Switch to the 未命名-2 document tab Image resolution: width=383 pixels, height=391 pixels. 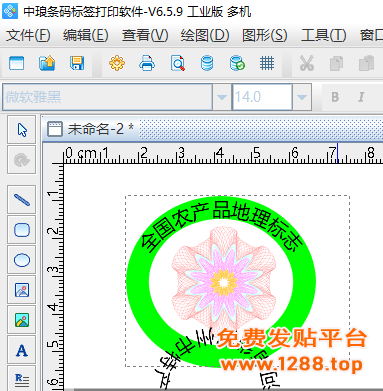click(91, 129)
